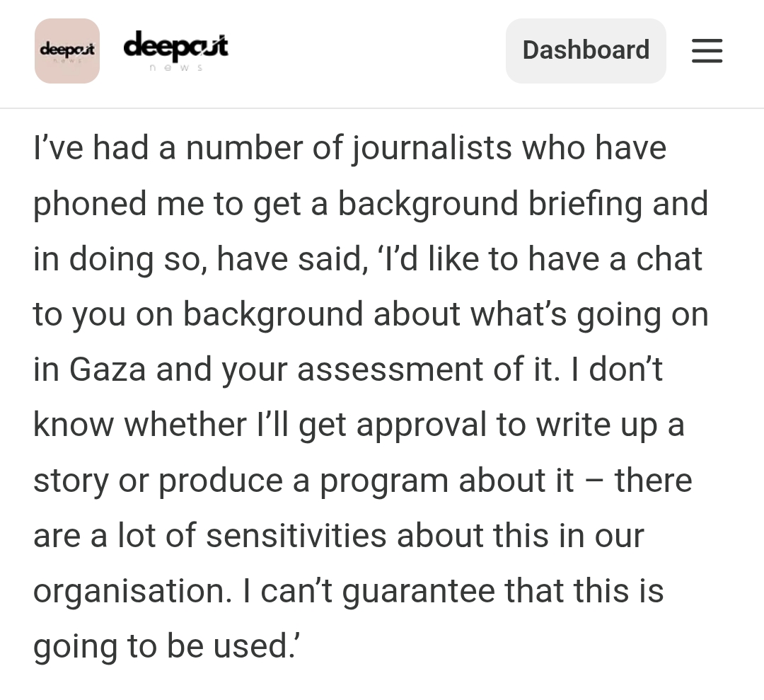
Task: Click the phrase 'background briefing' in the text
Action: 491,204
